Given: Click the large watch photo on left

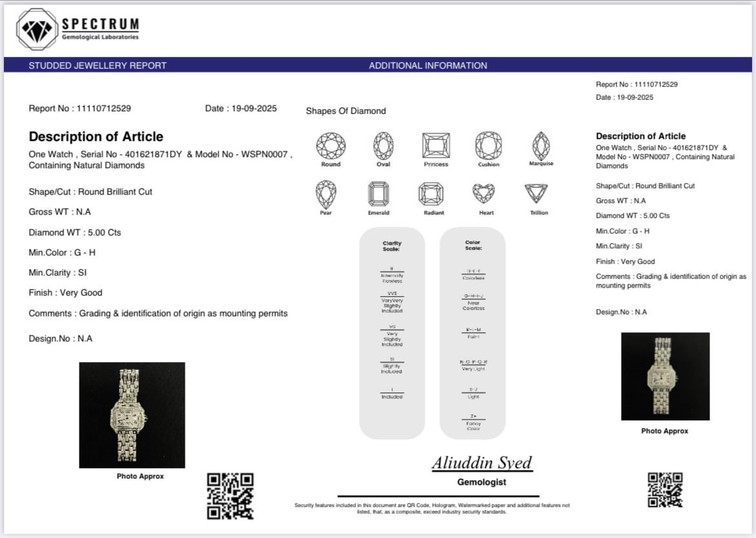Looking at the screenshot, I should point(132,414).
